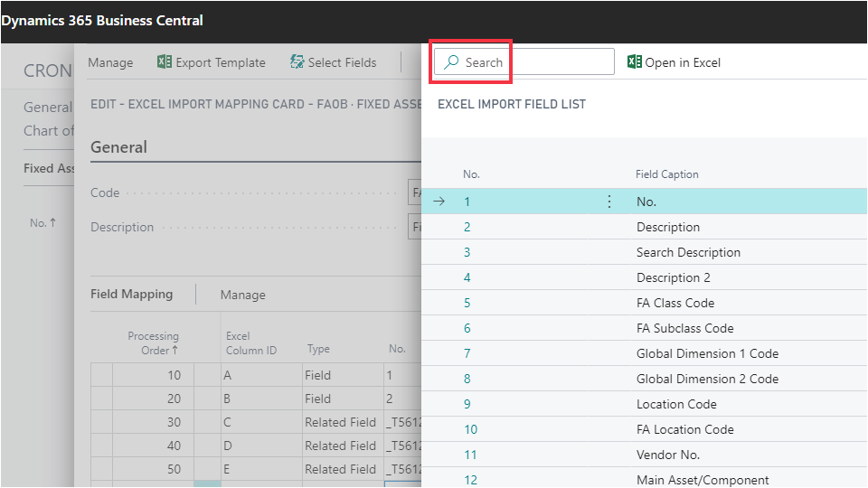The height and width of the screenshot is (488, 868).
Task: Click the Excel Column ID column header
Action: coord(250,343)
